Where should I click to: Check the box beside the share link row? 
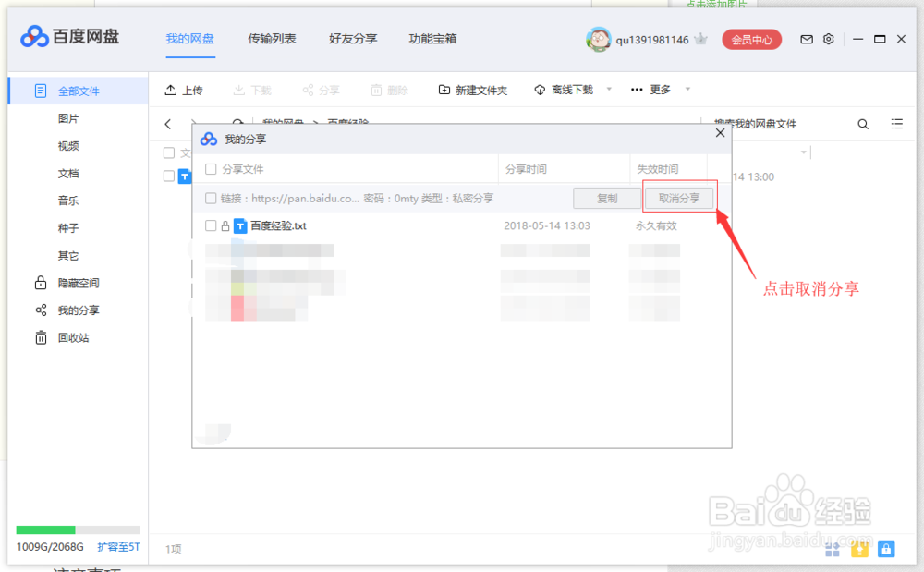210,197
